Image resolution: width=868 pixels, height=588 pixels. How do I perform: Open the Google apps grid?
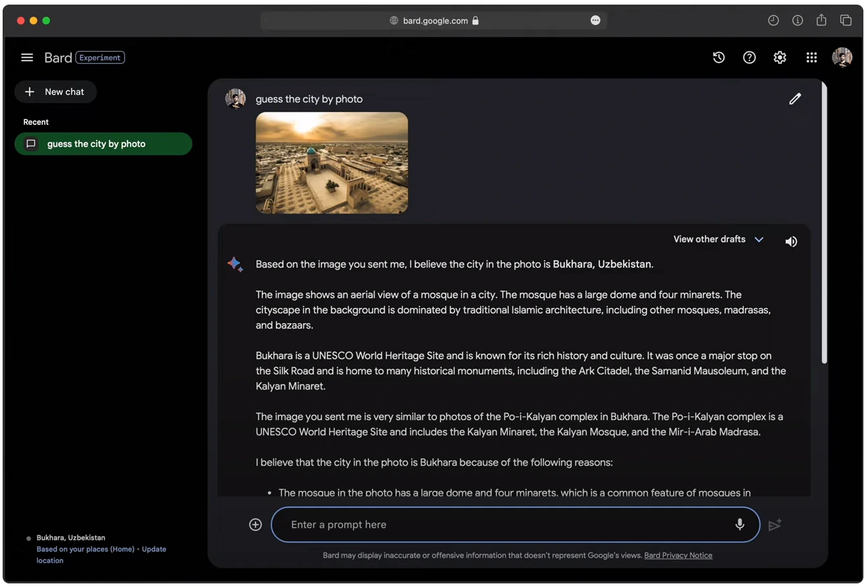tap(811, 57)
